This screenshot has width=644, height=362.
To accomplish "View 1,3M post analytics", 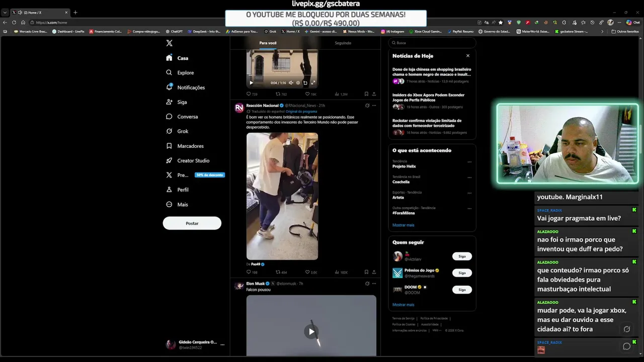I will click(341, 94).
